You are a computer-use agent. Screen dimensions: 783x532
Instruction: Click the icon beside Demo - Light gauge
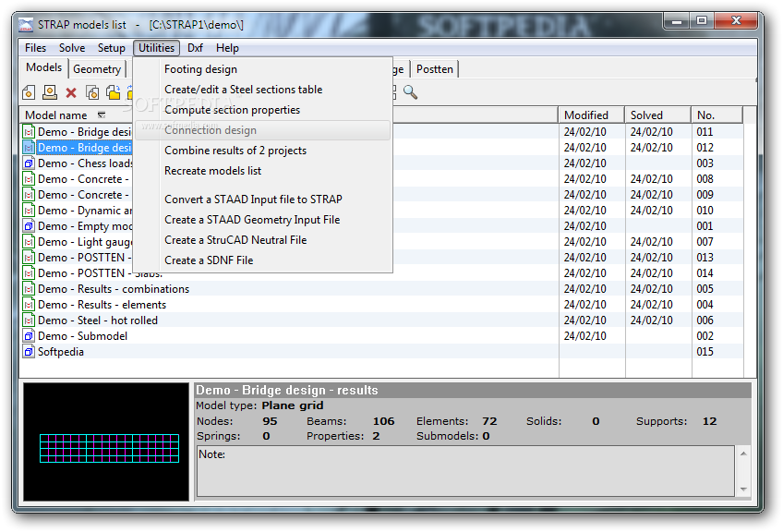[x=29, y=242]
